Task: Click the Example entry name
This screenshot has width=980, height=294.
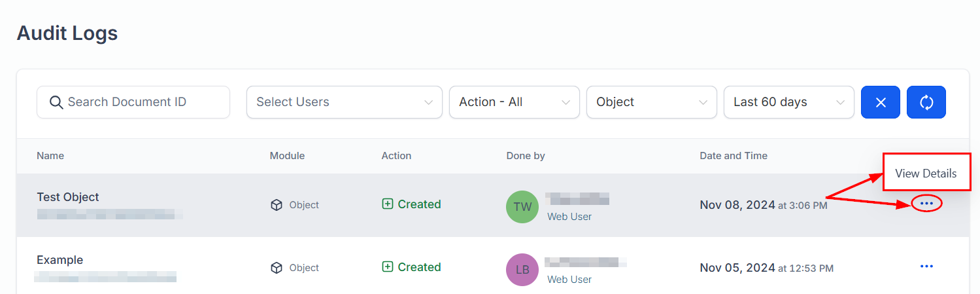Action: 60,260
